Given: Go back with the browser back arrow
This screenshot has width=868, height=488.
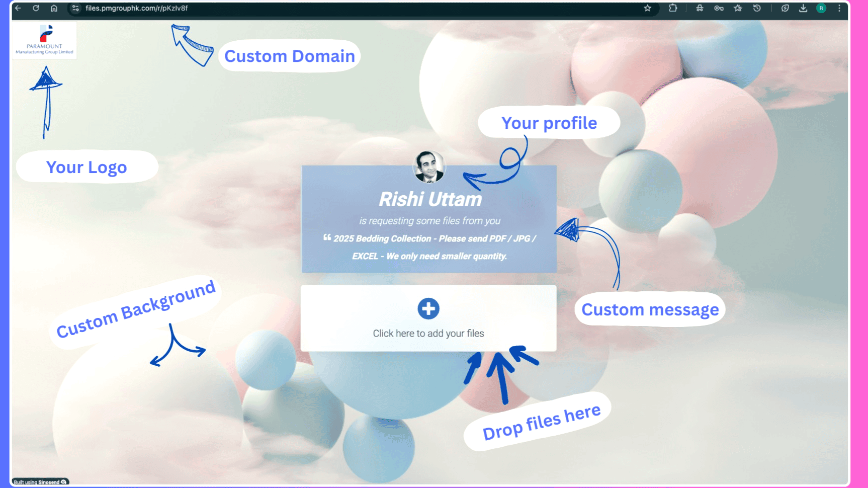Looking at the screenshot, I should tap(18, 8).
